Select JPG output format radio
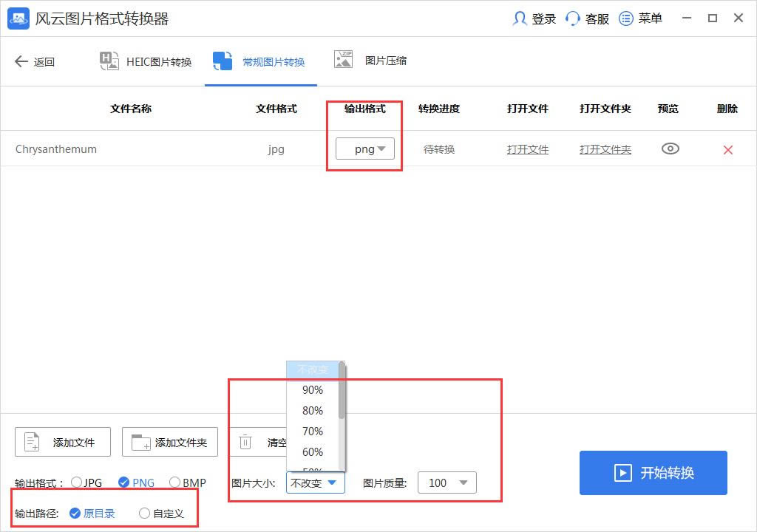Image resolution: width=757 pixels, height=532 pixels. pos(76,482)
